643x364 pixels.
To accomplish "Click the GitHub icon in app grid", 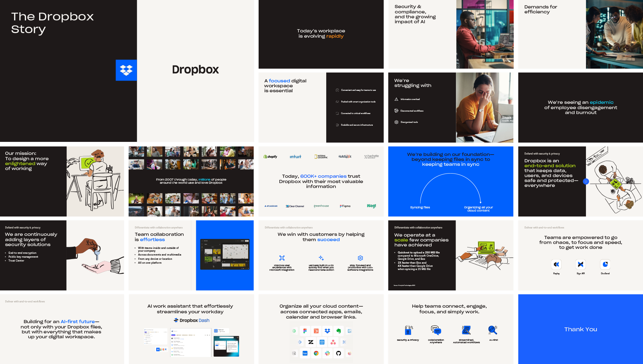I will coord(339,353).
